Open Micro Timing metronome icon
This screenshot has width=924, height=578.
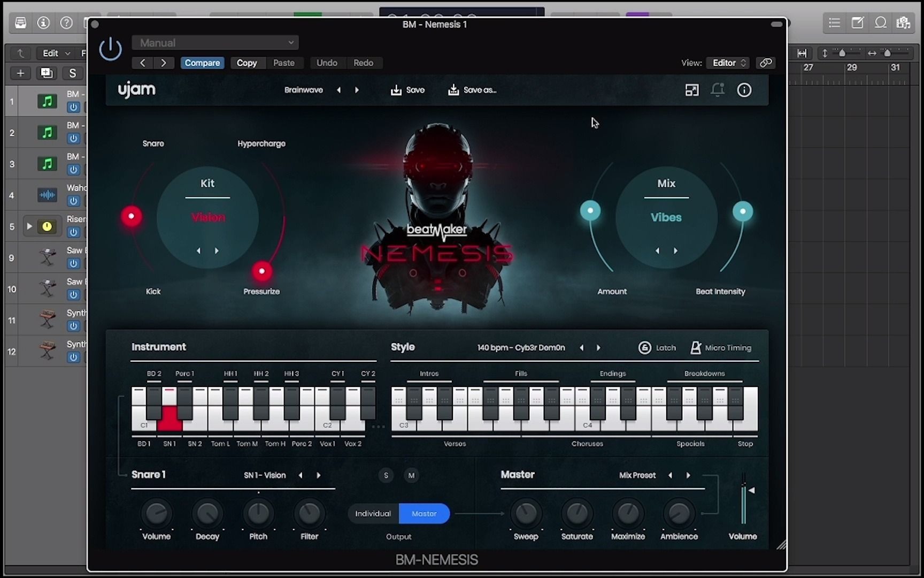695,348
